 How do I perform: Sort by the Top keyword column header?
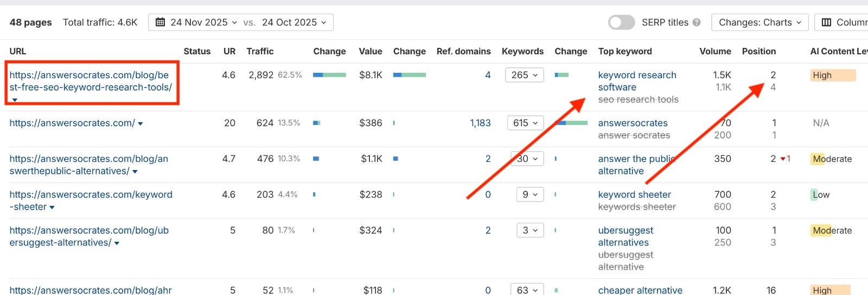(x=625, y=51)
